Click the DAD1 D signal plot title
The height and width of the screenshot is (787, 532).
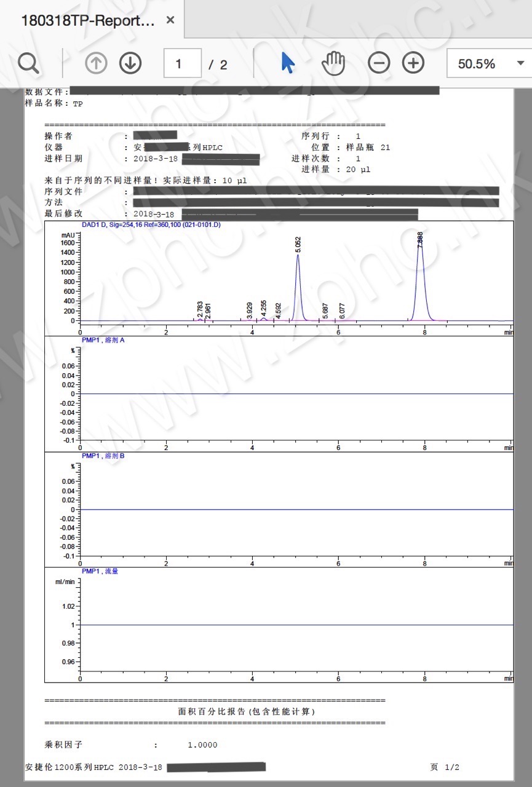tap(151, 225)
